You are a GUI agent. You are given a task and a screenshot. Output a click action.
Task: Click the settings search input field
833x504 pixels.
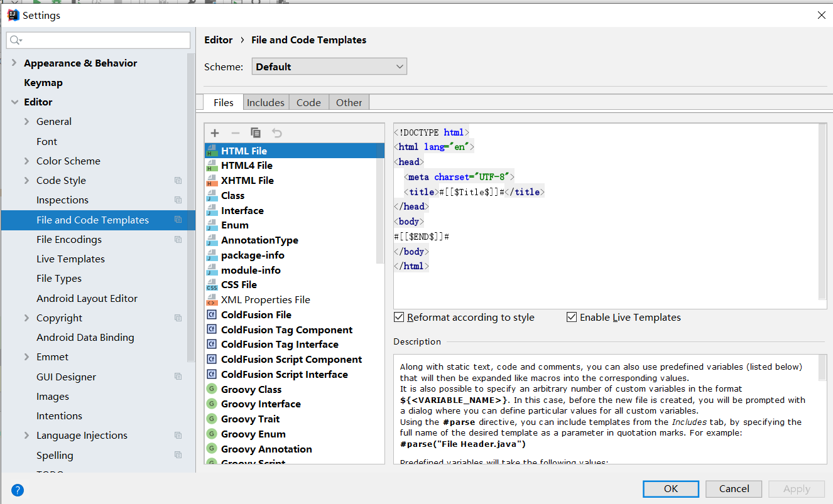click(x=98, y=40)
